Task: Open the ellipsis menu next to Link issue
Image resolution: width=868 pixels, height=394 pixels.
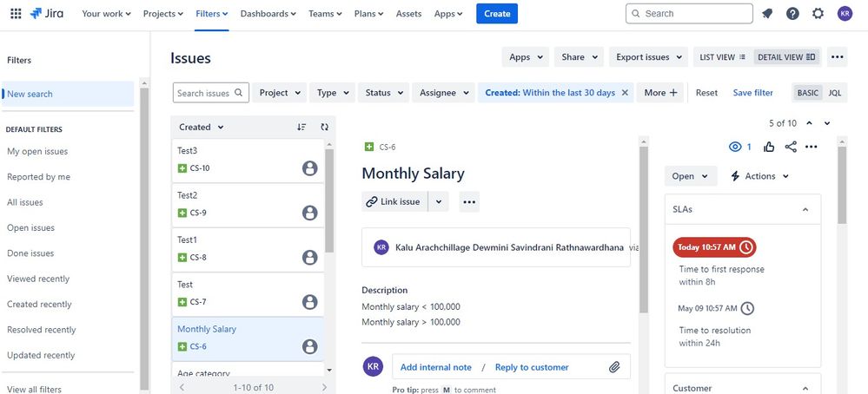Action: pyautogui.click(x=469, y=201)
